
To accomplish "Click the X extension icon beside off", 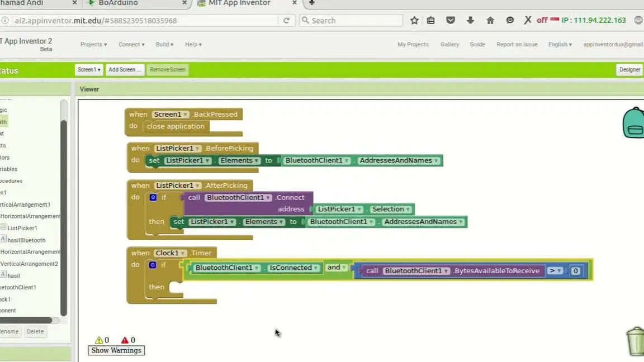I will point(528,20).
